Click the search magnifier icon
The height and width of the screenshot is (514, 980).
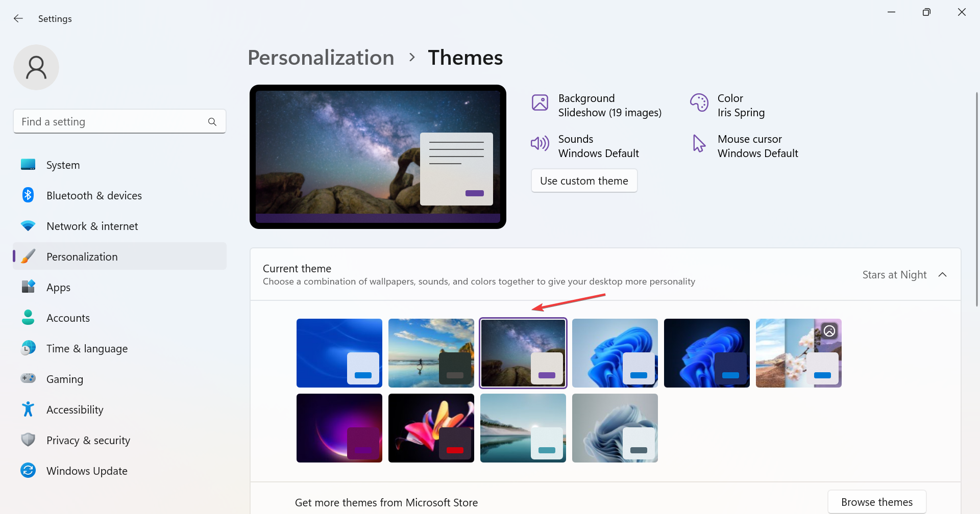[212, 122]
